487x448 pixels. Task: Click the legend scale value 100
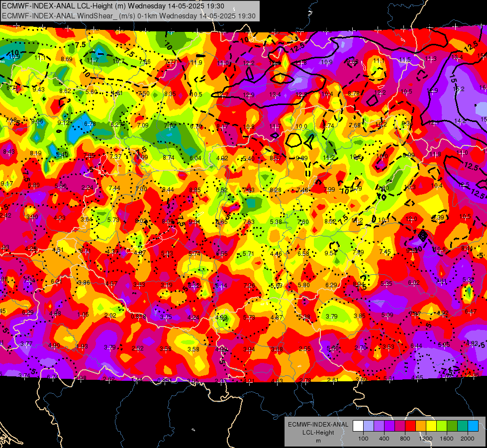coord(363,439)
